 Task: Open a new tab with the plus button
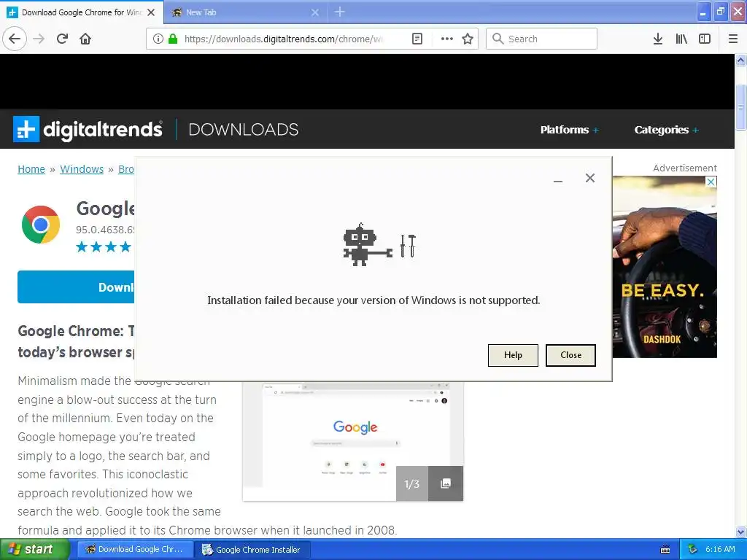tap(340, 12)
